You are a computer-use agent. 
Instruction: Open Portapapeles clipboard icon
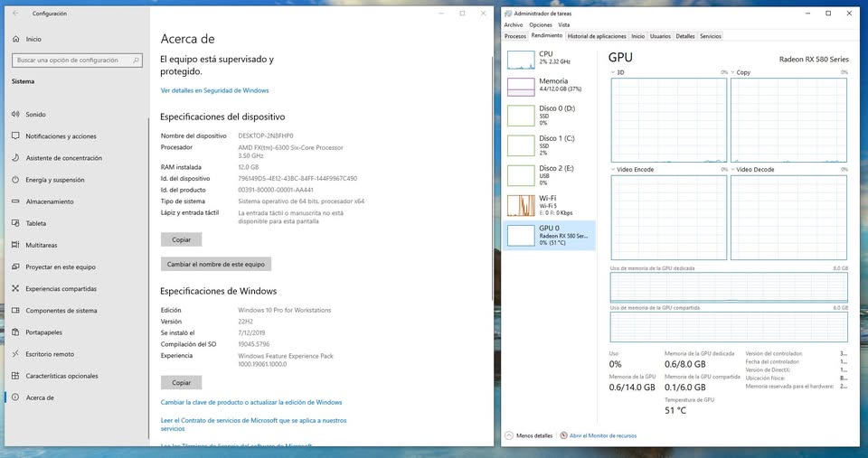(15, 332)
